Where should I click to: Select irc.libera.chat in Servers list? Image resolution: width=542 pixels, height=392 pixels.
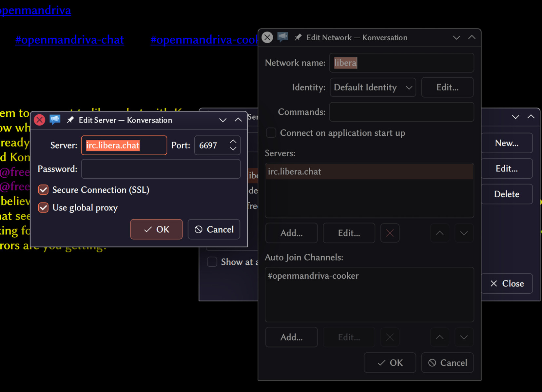pos(295,172)
